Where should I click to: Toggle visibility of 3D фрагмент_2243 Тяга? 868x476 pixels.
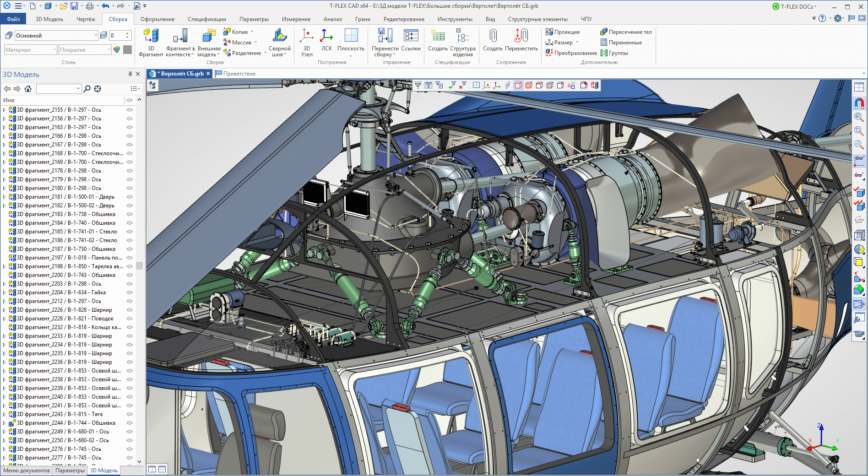point(130,414)
